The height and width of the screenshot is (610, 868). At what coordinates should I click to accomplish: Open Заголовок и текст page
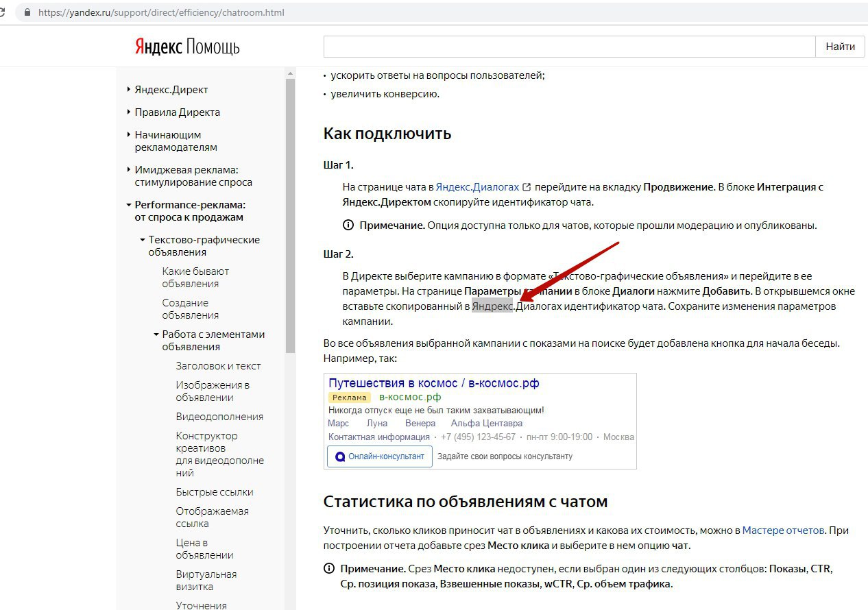pos(218,366)
